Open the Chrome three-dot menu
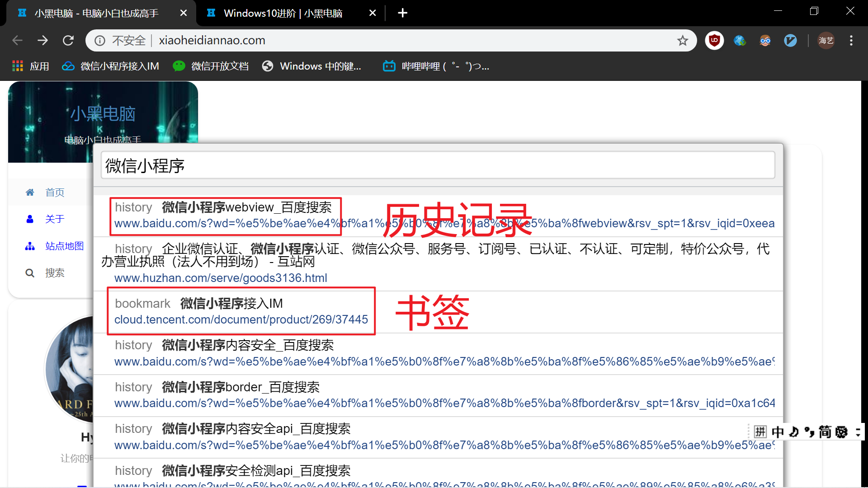 click(851, 41)
